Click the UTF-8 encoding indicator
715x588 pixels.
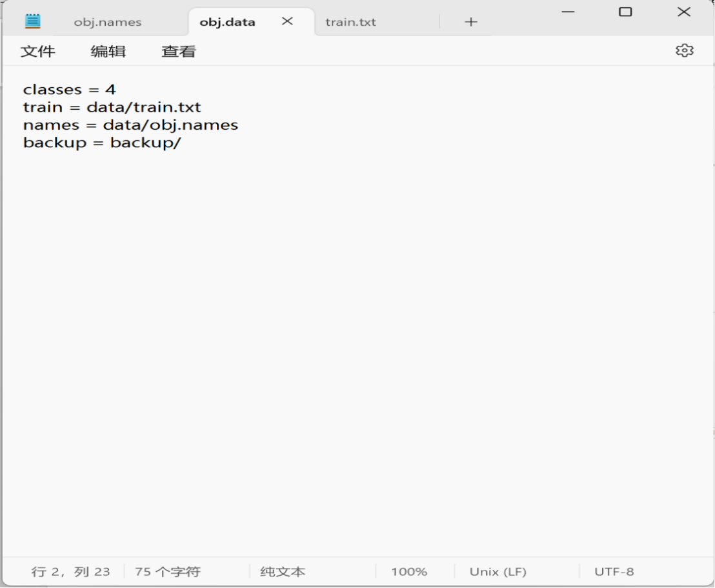[614, 572]
